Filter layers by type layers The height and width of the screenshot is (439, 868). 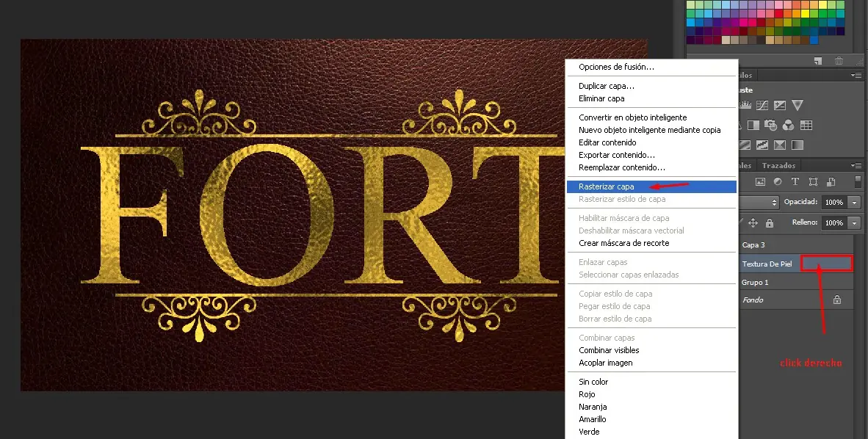coord(795,181)
